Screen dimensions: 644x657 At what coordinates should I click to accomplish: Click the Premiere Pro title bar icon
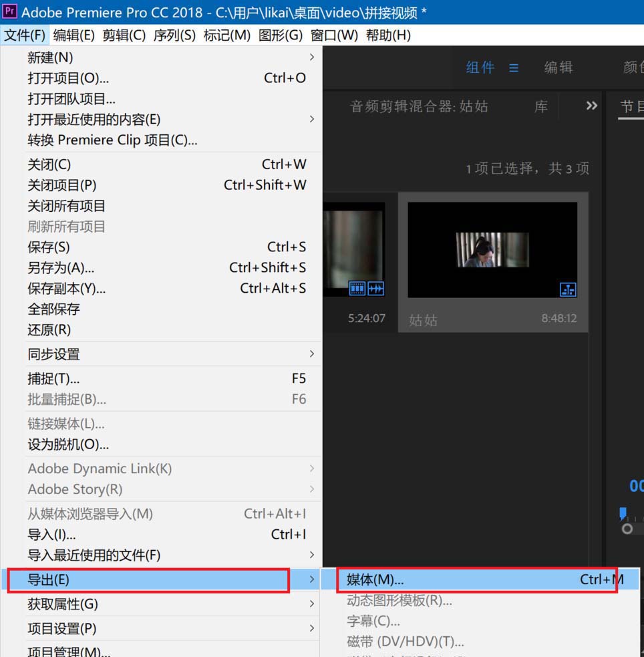click(x=9, y=11)
